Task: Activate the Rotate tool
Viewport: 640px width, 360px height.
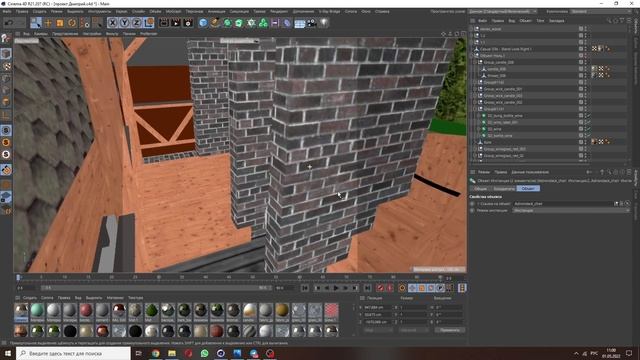Action: [x=72, y=22]
